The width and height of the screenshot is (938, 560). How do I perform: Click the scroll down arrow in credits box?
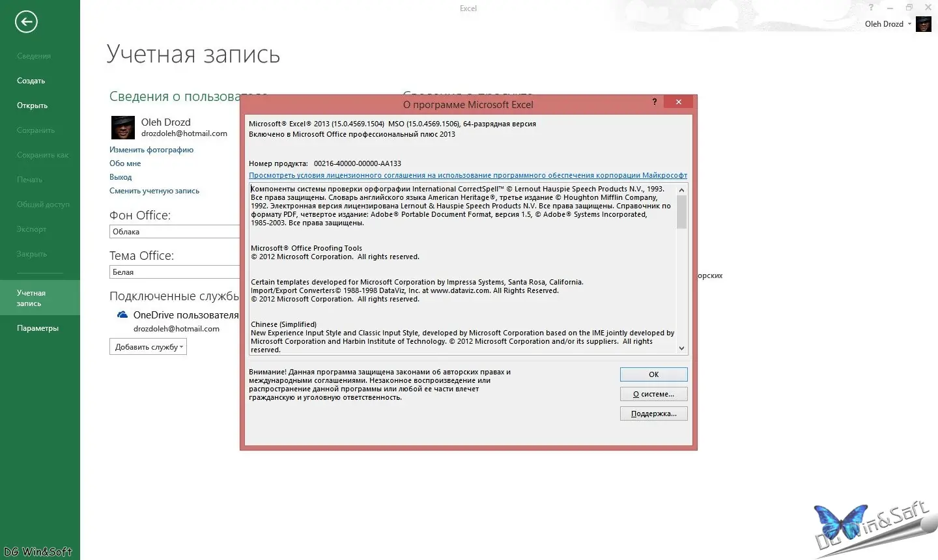click(682, 348)
